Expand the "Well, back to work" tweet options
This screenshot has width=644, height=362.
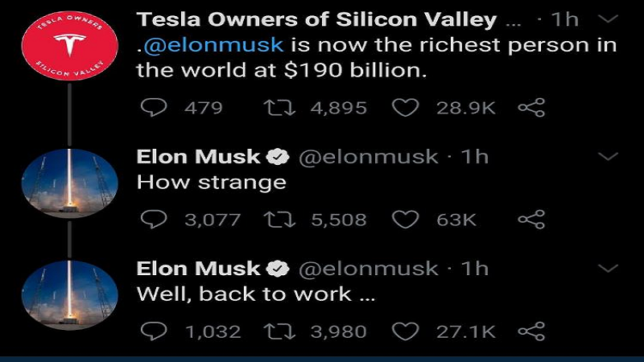pos(609,268)
